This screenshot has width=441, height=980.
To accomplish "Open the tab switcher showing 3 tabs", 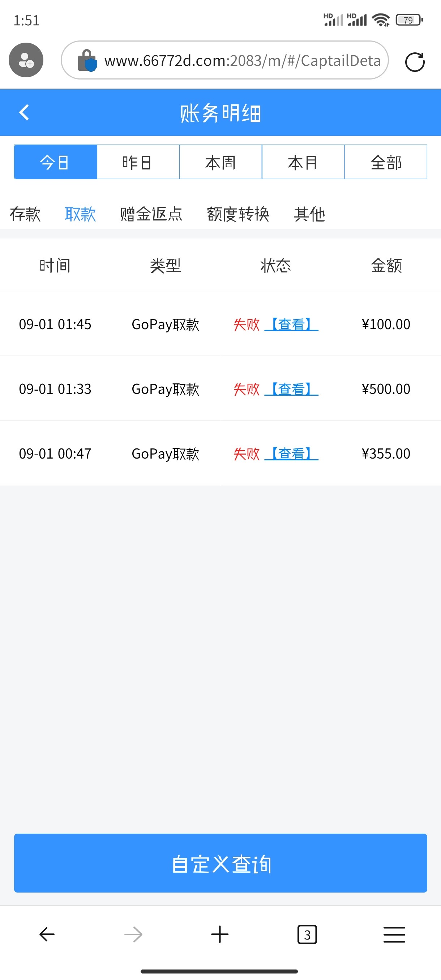I will [307, 934].
